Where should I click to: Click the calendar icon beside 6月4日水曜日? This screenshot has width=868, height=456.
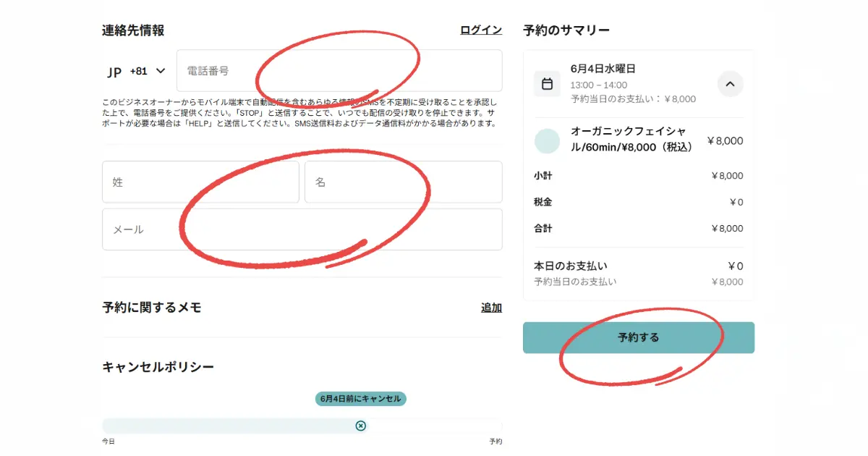click(x=548, y=84)
